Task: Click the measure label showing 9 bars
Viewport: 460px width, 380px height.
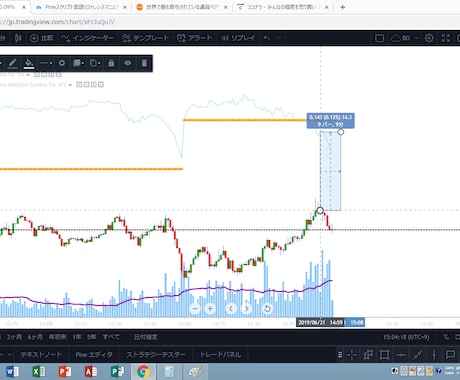Action: pyautogui.click(x=330, y=121)
